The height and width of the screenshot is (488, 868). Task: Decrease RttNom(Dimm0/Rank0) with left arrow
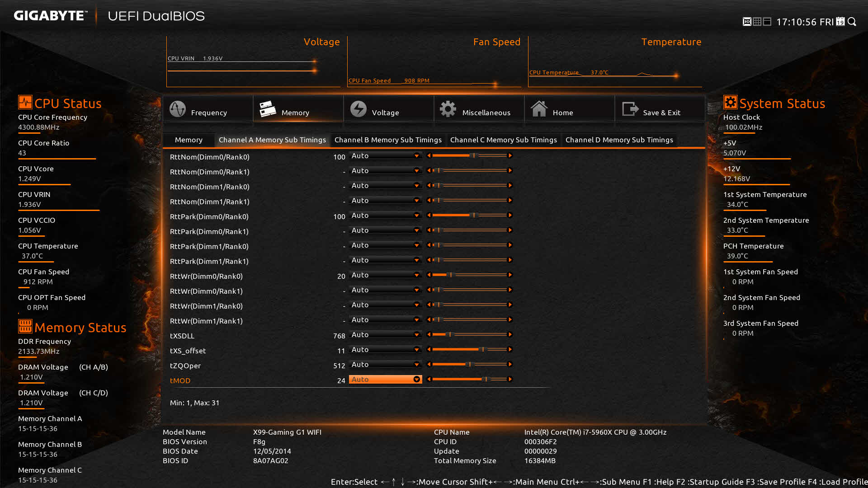pos(429,156)
